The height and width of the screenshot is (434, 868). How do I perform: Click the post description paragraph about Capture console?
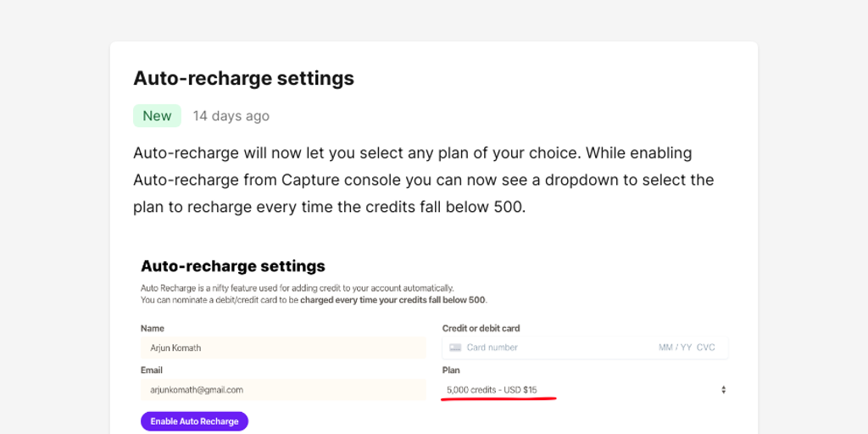coord(423,180)
